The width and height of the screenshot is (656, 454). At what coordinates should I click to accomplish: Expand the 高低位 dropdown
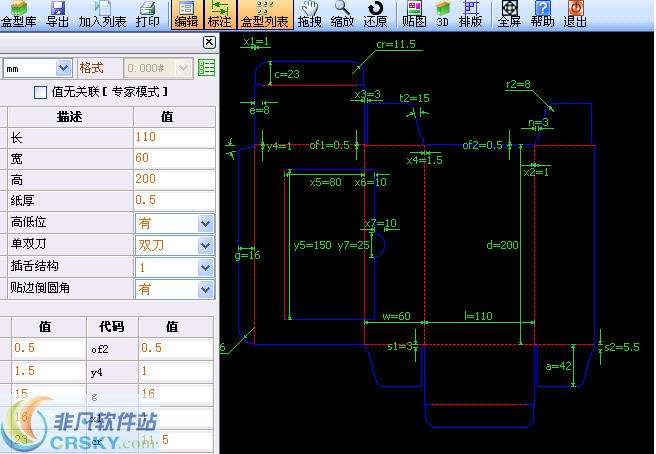(x=205, y=223)
